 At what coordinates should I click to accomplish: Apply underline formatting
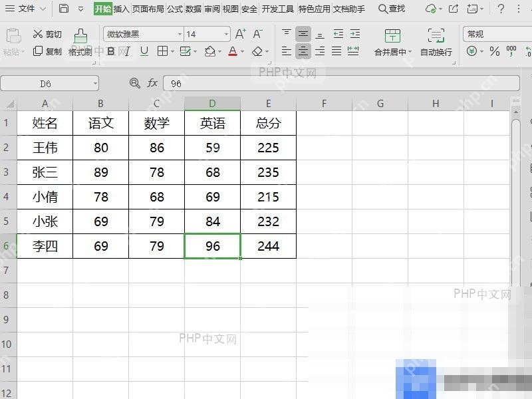coord(144,51)
